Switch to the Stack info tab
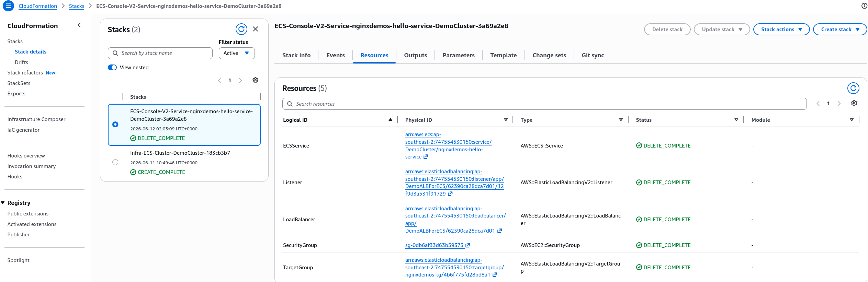Screen dimensions: 868x282 tap(296, 55)
